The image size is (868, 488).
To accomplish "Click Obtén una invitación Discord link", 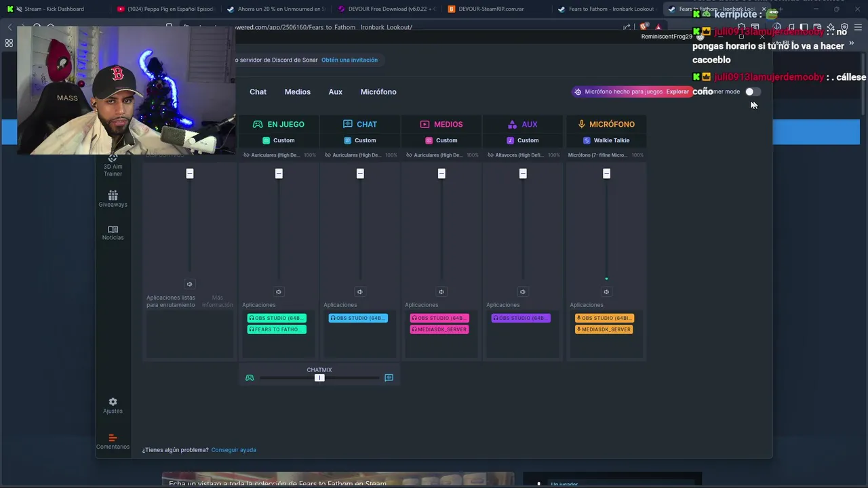I will click(349, 60).
